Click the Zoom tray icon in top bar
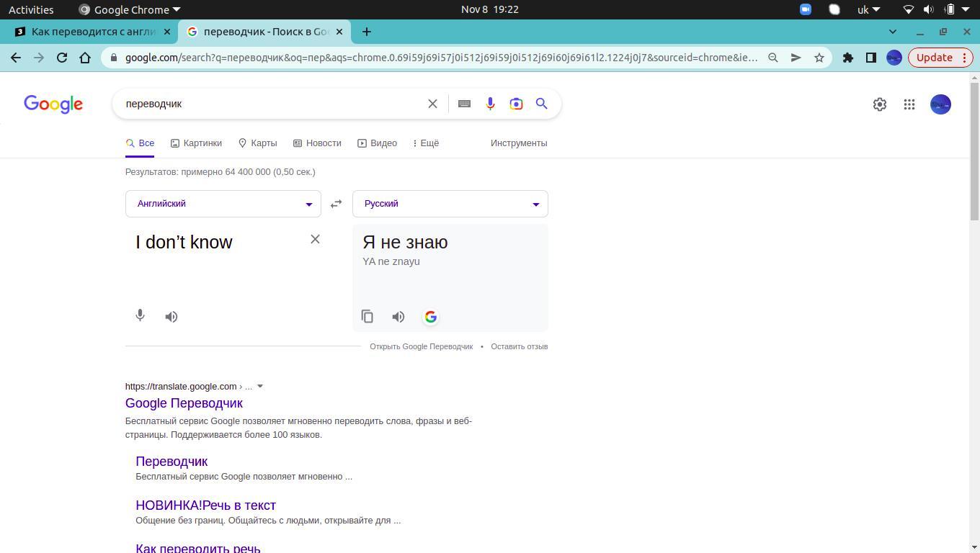The width and height of the screenshot is (980, 553). click(x=806, y=9)
